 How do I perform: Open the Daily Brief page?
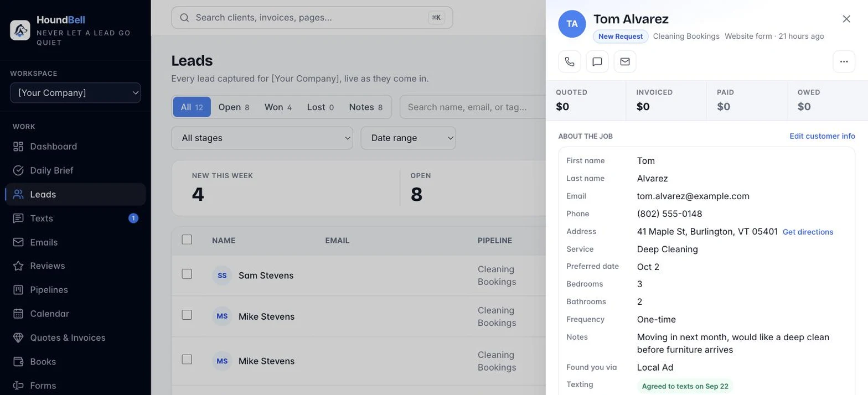(76, 170)
